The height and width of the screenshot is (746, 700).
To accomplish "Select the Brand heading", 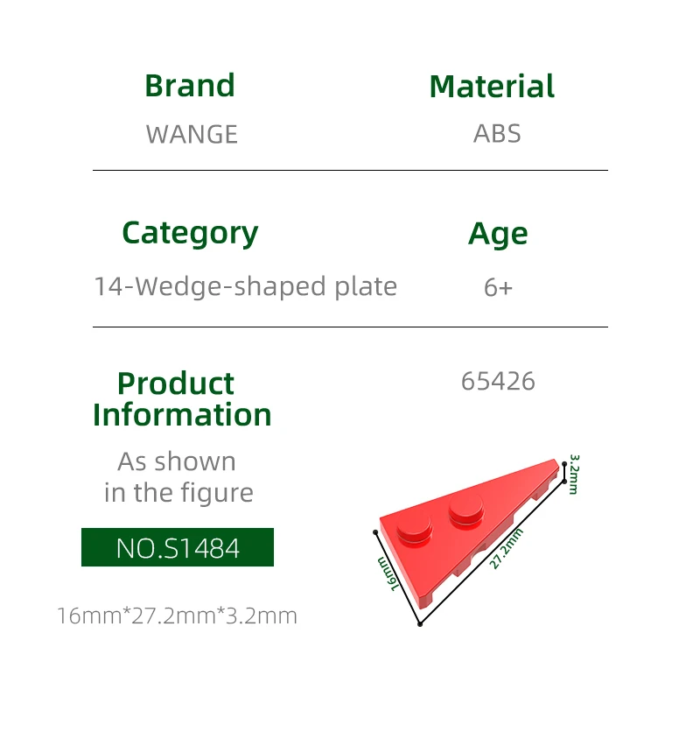I will tap(190, 86).
